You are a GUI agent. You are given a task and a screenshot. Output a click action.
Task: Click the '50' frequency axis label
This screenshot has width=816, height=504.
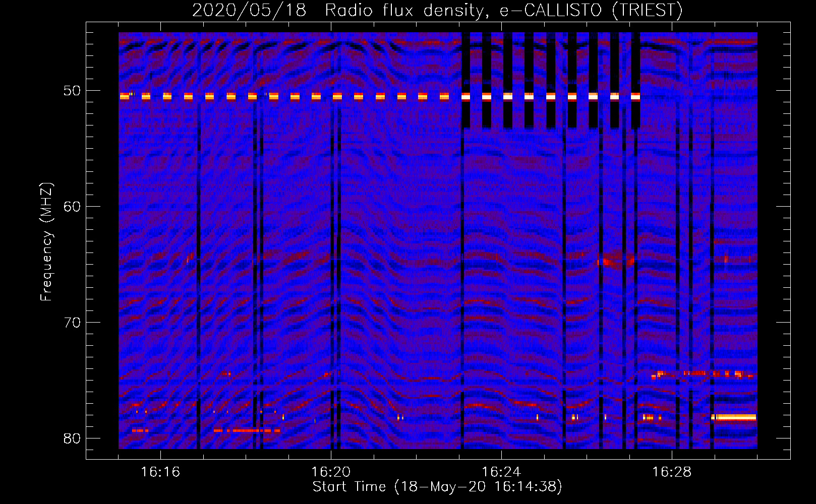[72, 91]
